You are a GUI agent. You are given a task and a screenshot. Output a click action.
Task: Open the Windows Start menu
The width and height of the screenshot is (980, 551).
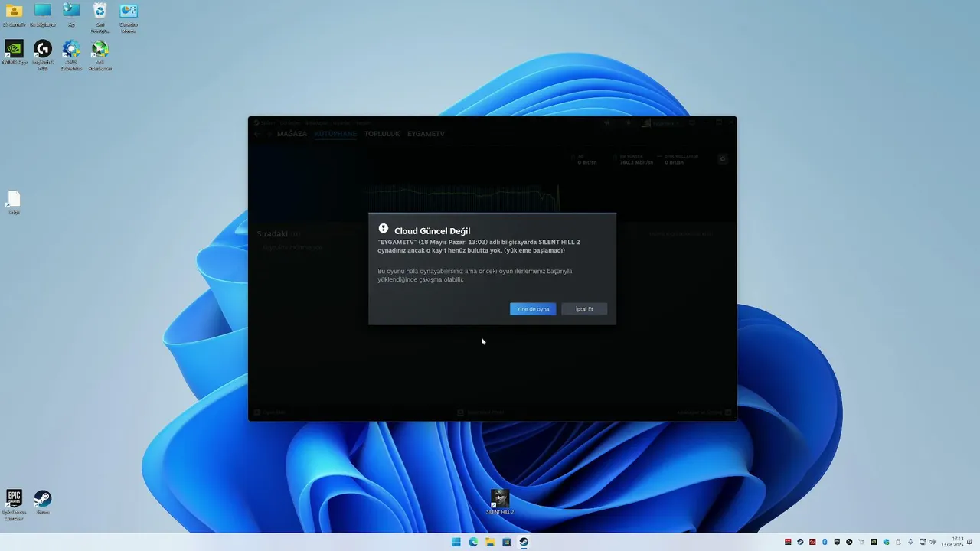pyautogui.click(x=456, y=542)
